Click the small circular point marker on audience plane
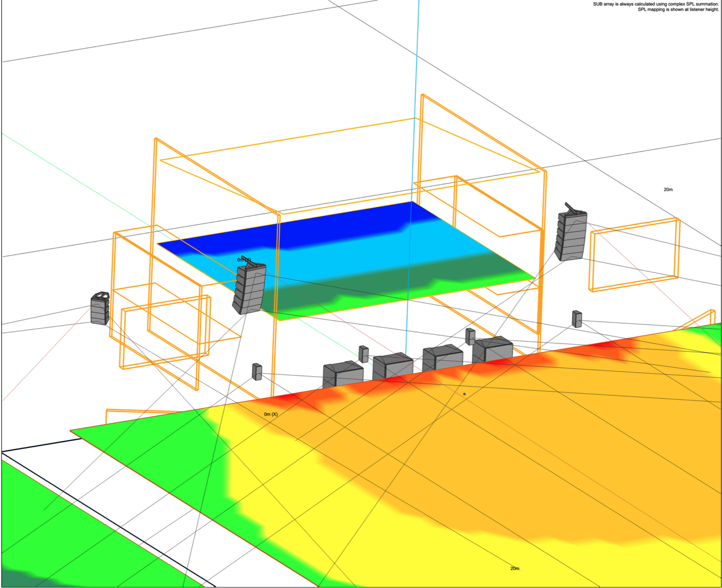 [464, 394]
